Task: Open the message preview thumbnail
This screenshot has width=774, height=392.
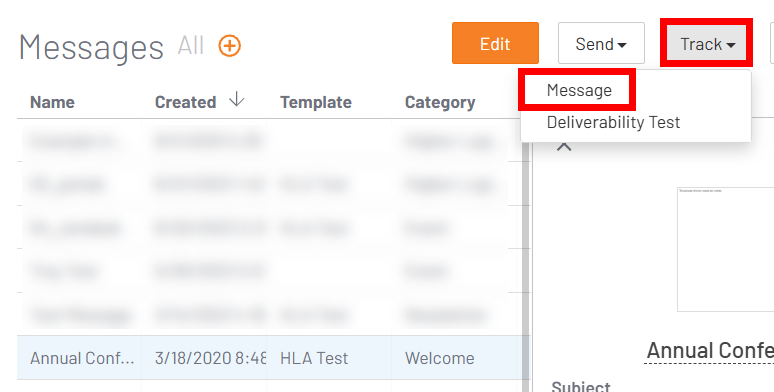Action: [726, 249]
